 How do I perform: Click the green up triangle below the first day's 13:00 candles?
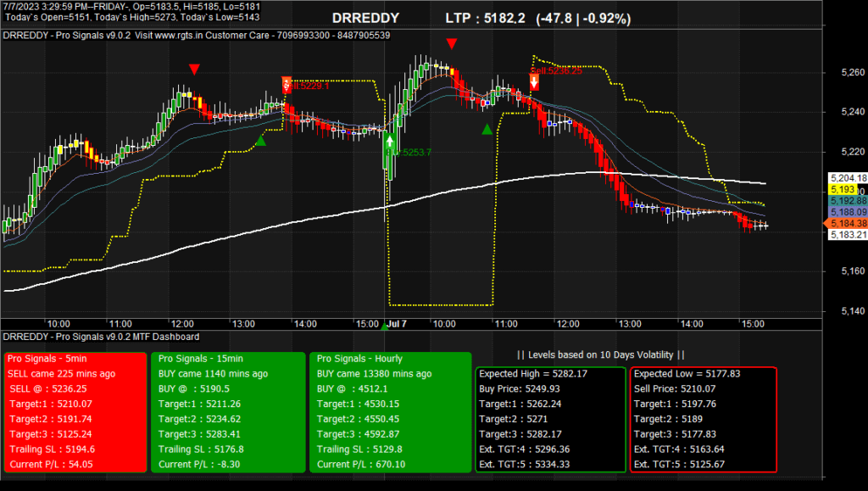pos(261,141)
